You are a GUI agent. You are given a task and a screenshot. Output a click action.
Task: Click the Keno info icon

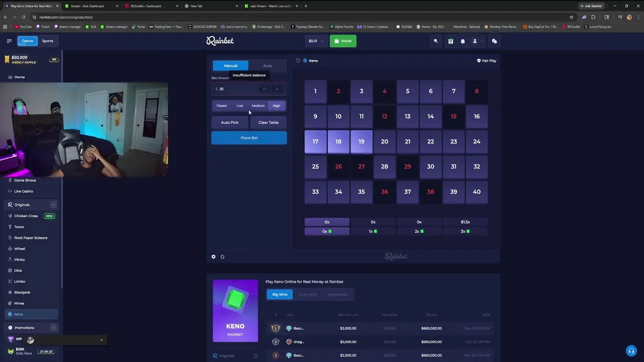[x=298, y=60]
